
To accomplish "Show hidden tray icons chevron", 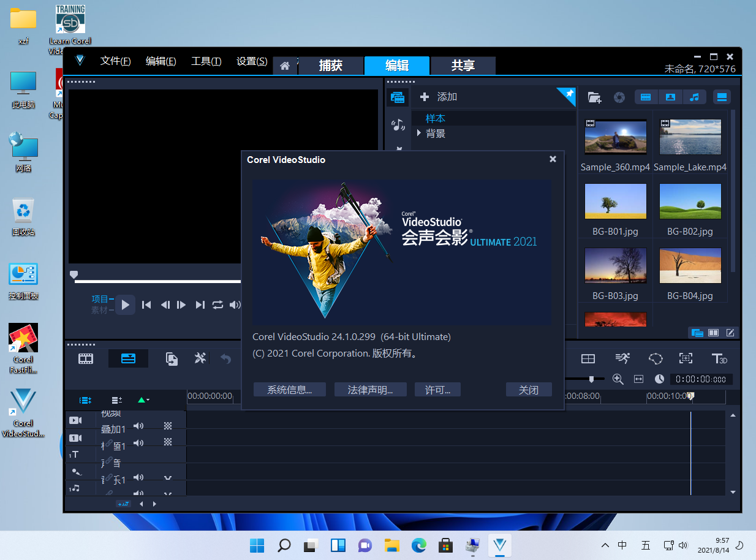I will point(605,545).
